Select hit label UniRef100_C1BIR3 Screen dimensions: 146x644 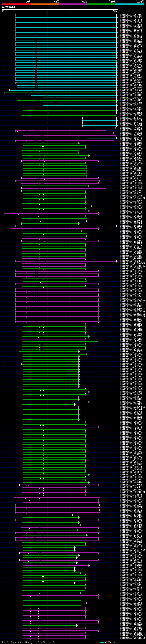pyautogui.click(x=131, y=143)
